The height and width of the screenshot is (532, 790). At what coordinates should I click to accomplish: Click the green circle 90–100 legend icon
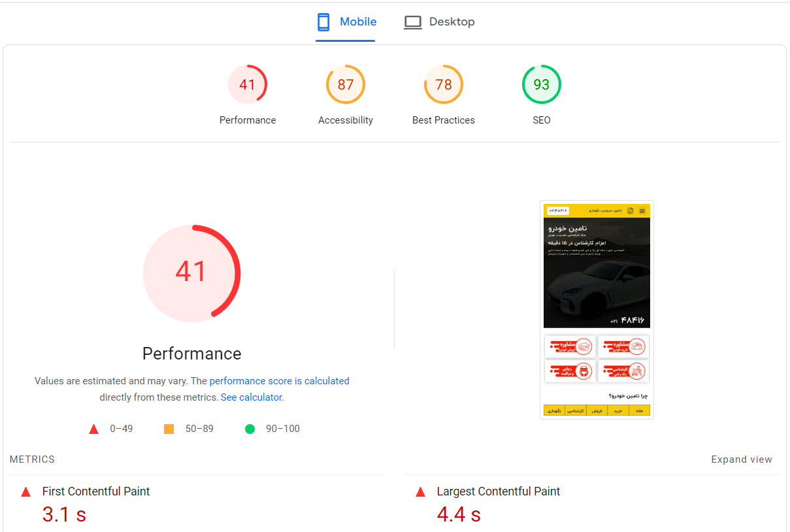[x=250, y=429]
